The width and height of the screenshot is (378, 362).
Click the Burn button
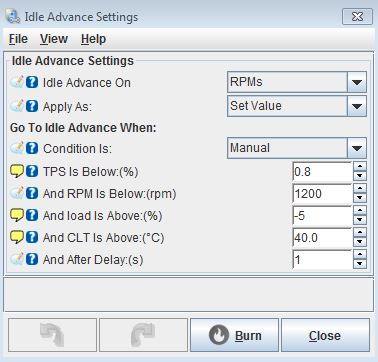(234, 335)
